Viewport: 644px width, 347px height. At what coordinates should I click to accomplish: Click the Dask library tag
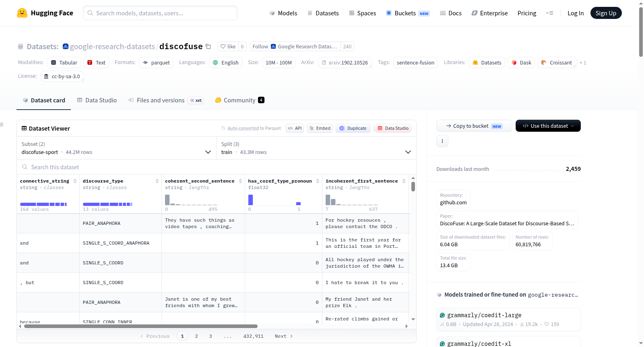[521, 62]
